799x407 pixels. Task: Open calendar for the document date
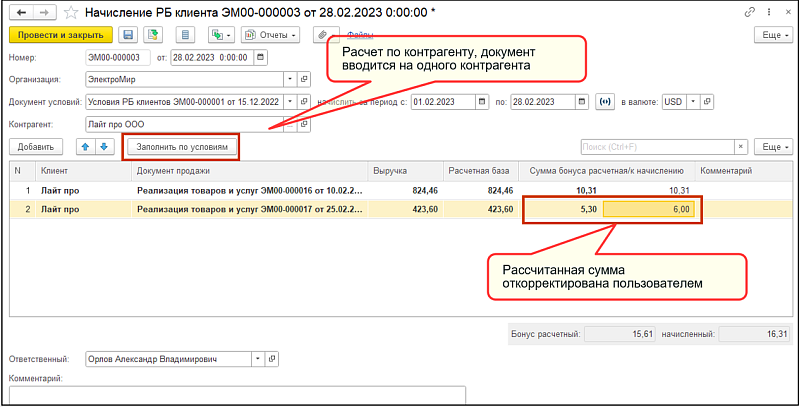click(x=260, y=58)
